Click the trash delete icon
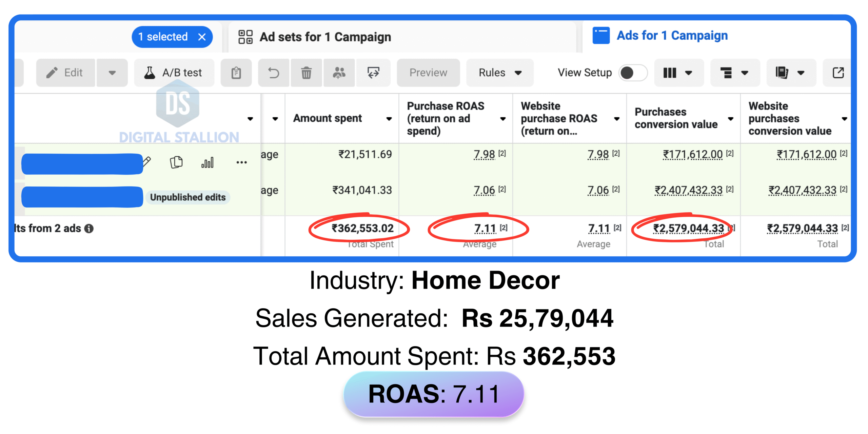This screenshot has width=868, height=434. (306, 73)
